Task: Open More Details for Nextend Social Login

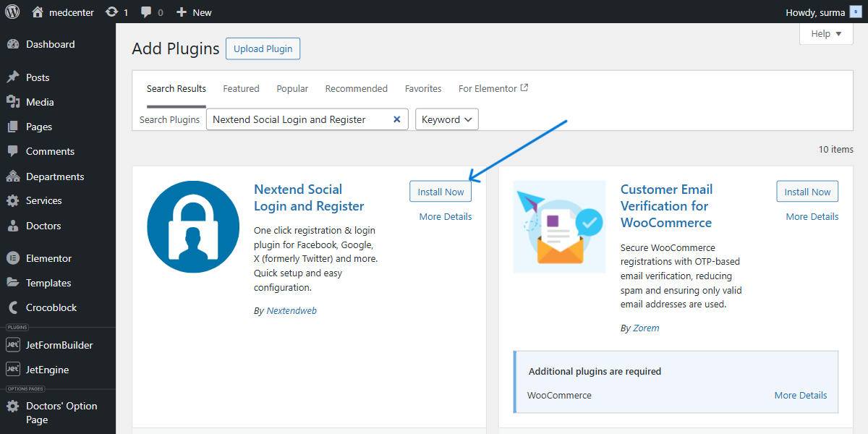Action: 446,216
